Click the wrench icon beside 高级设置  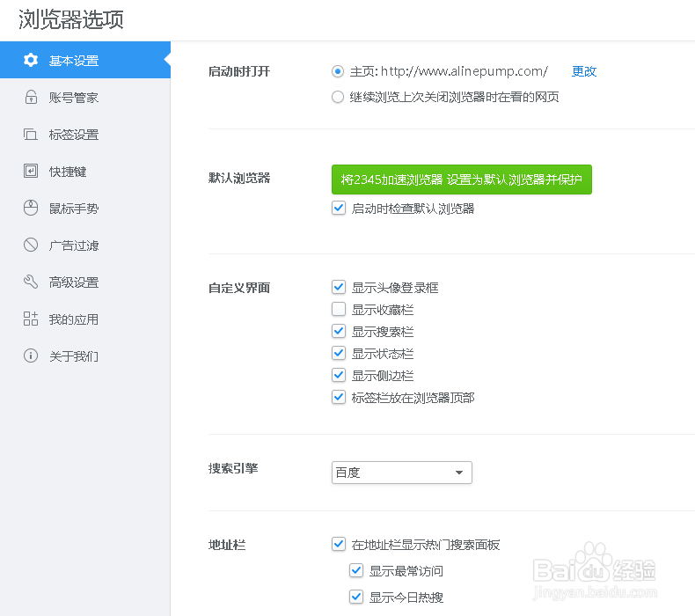pyautogui.click(x=31, y=282)
